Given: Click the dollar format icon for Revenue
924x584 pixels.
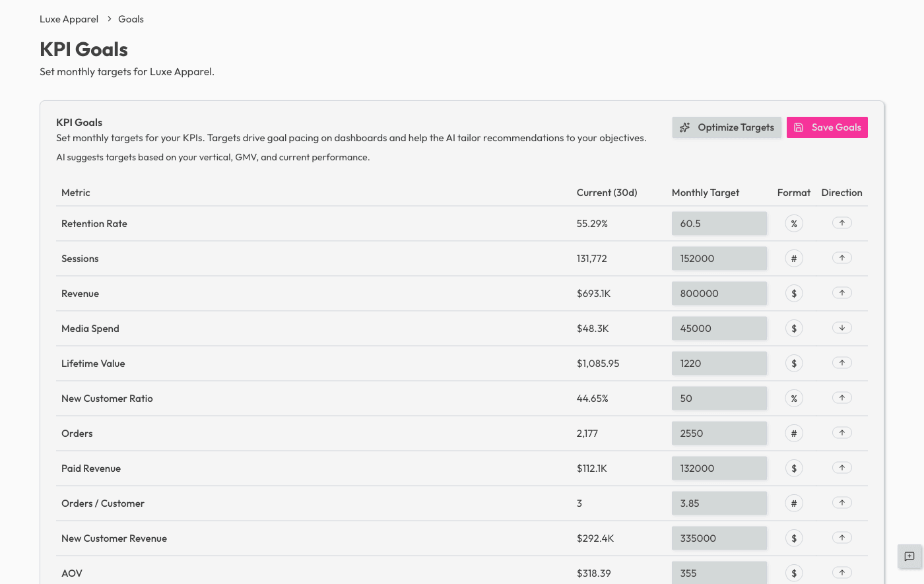Looking at the screenshot, I should (x=794, y=293).
